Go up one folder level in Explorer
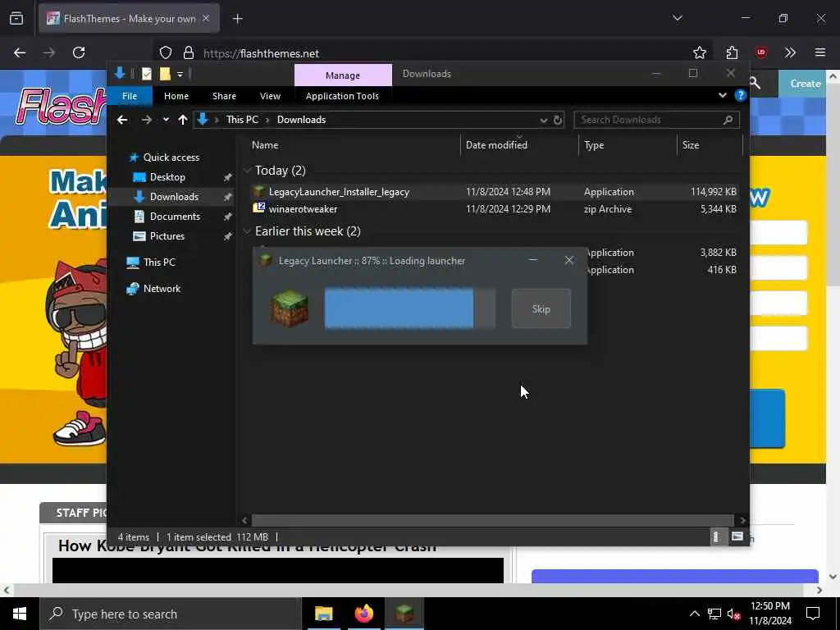840x630 pixels. [183, 120]
